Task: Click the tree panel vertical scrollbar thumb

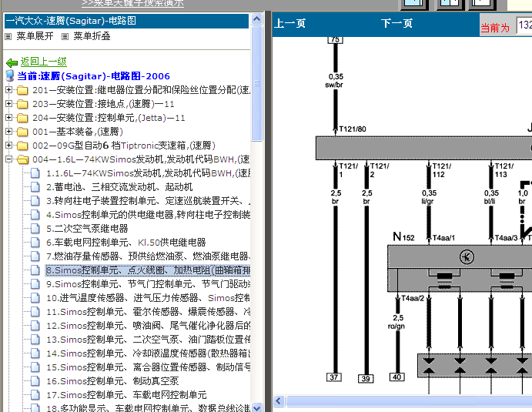Action: (257, 83)
